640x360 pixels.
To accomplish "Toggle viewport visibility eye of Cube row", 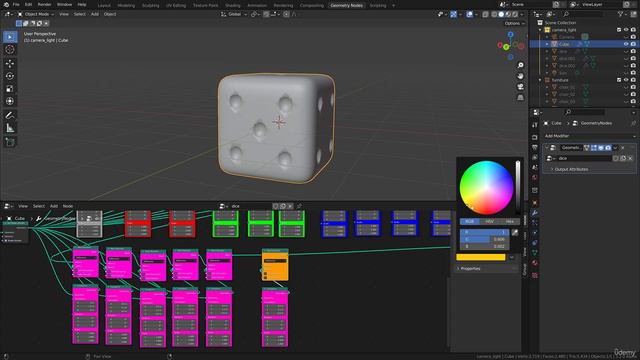I will tap(626, 44).
